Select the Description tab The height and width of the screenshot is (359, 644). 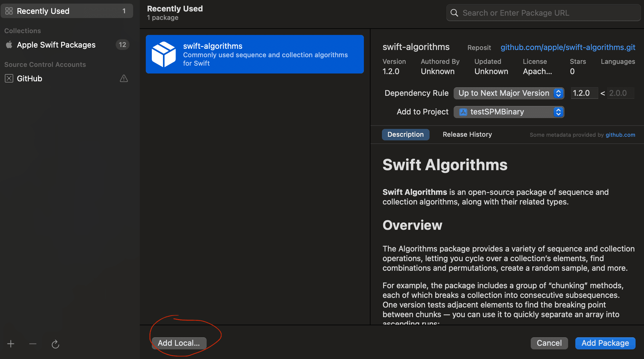(405, 134)
